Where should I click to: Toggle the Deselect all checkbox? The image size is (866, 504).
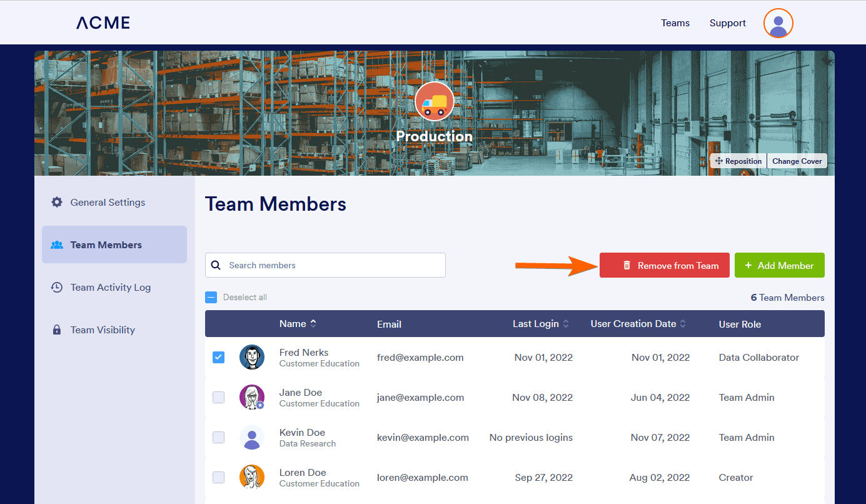(x=211, y=298)
